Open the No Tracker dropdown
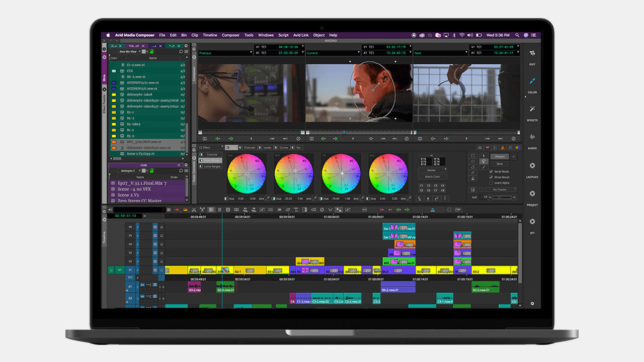The width and height of the screenshot is (644, 362). [501, 190]
